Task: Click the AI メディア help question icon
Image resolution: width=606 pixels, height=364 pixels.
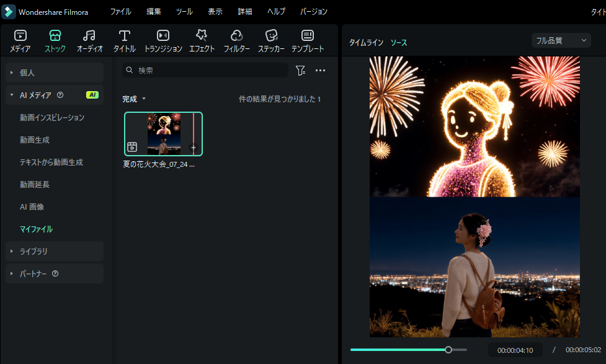Action: tap(60, 95)
